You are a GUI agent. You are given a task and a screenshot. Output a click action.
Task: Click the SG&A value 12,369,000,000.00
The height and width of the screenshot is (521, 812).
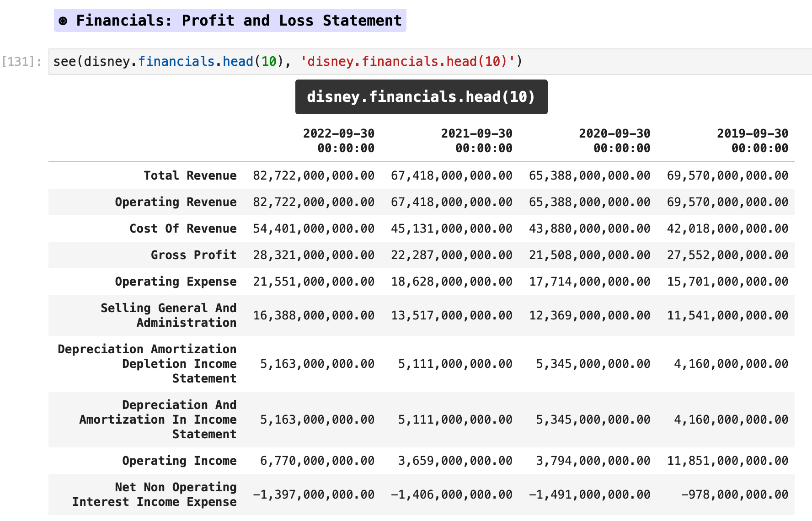(x=590, y=315)
